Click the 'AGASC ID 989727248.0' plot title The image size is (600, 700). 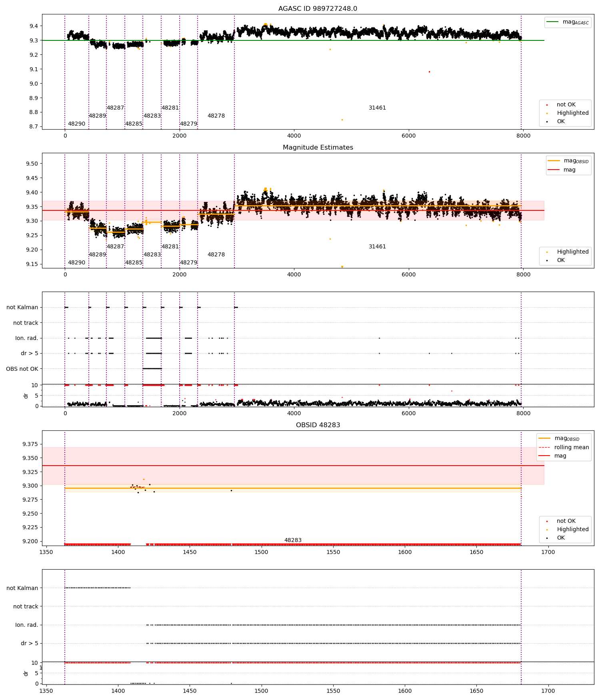point(318,9)
